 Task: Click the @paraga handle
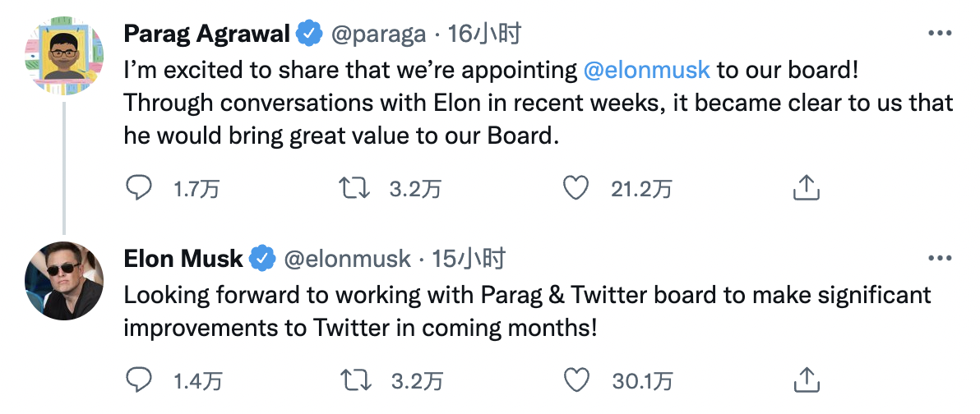point(378,34)
